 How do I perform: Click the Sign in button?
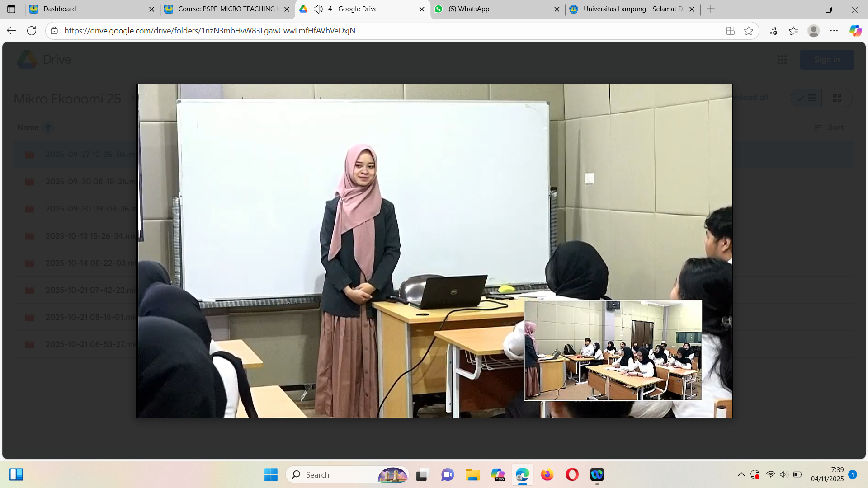pyautogui.click(x=827, y=60)
